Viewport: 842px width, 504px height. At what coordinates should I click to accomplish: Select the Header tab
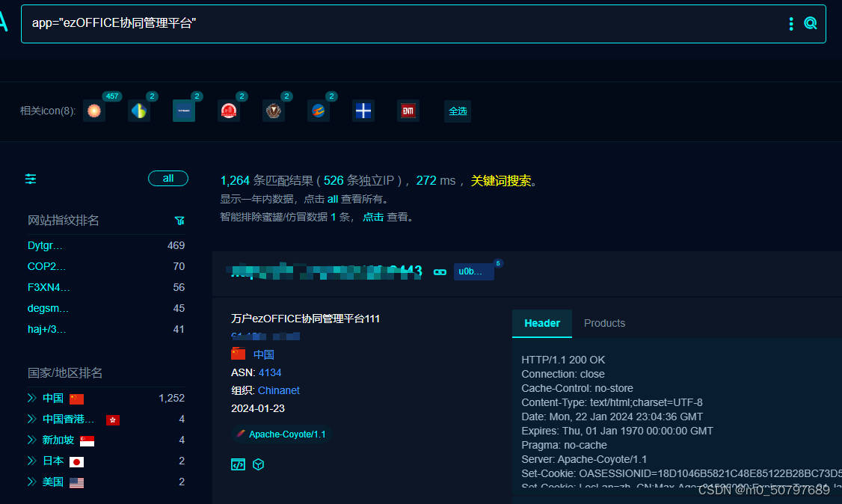click(x=541, y=323)
